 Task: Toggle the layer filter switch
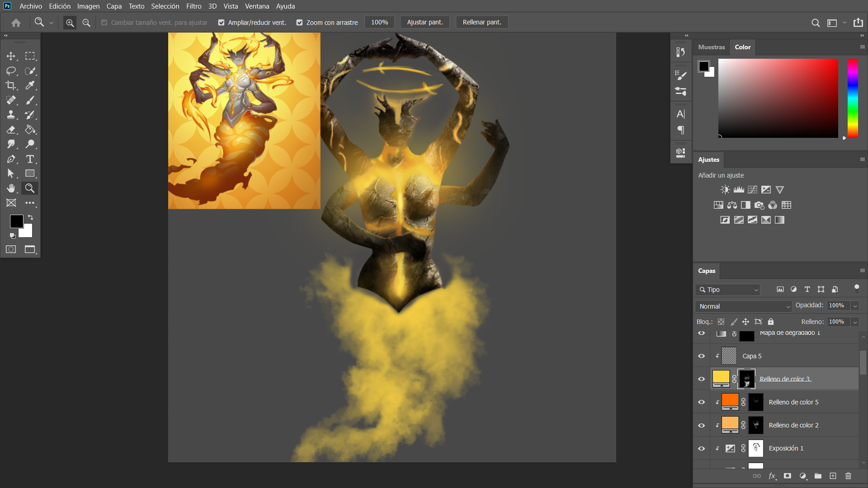pos(857,289)
